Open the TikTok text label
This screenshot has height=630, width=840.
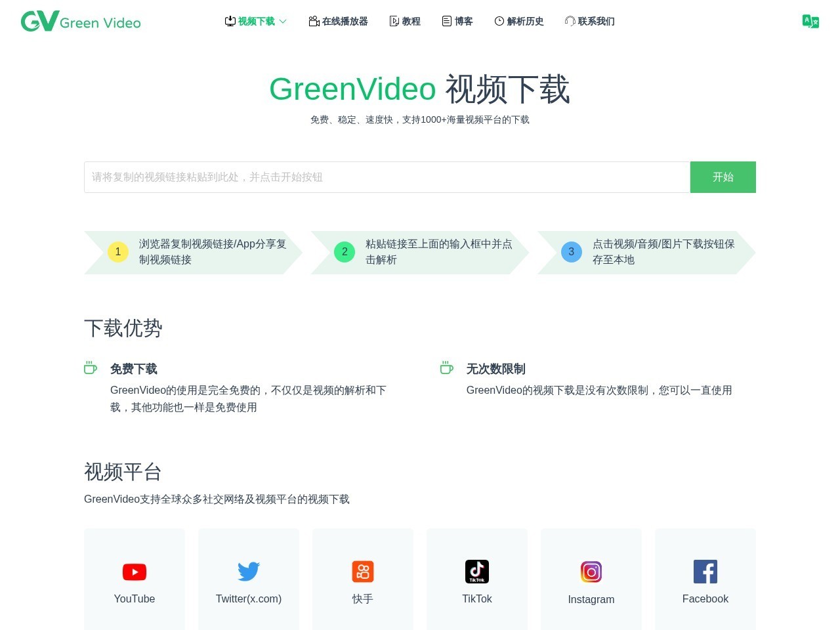click(477, 598)
